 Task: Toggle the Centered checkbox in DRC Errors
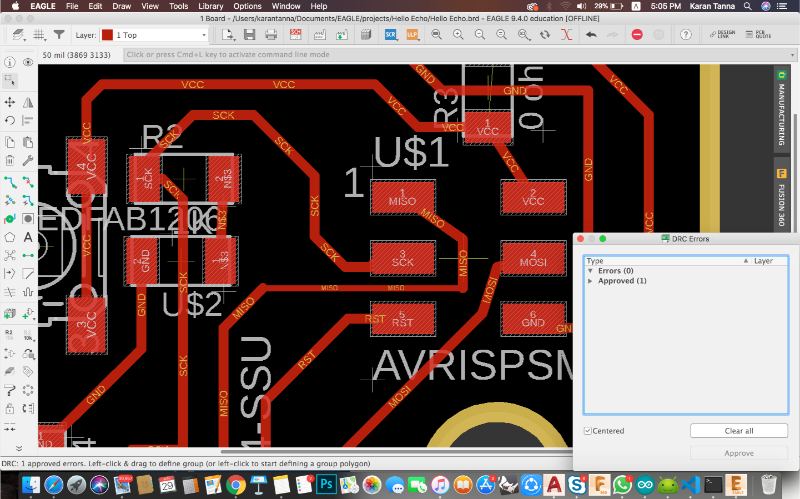coord(588,431)
